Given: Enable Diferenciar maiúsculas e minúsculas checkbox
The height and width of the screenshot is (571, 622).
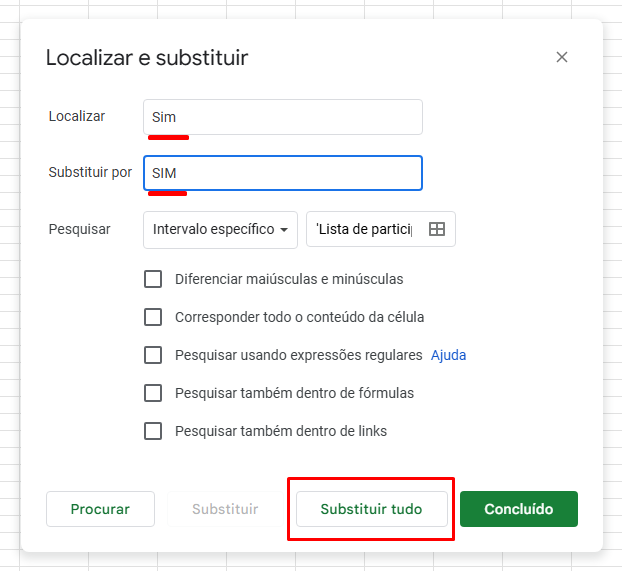Looking at the screenshot, I should (x=153, y=279).
